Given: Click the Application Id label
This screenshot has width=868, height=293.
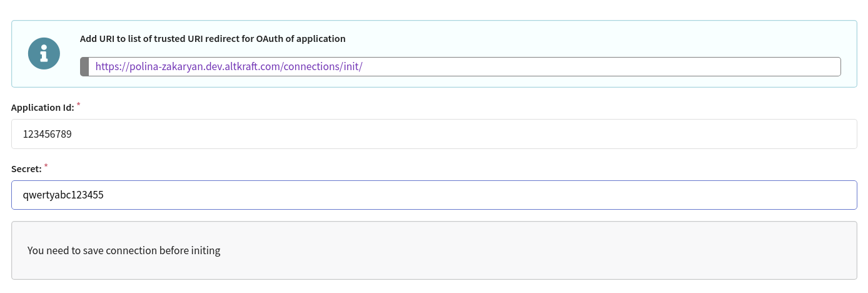Looking at the screenshot, I should coord(43,108).
